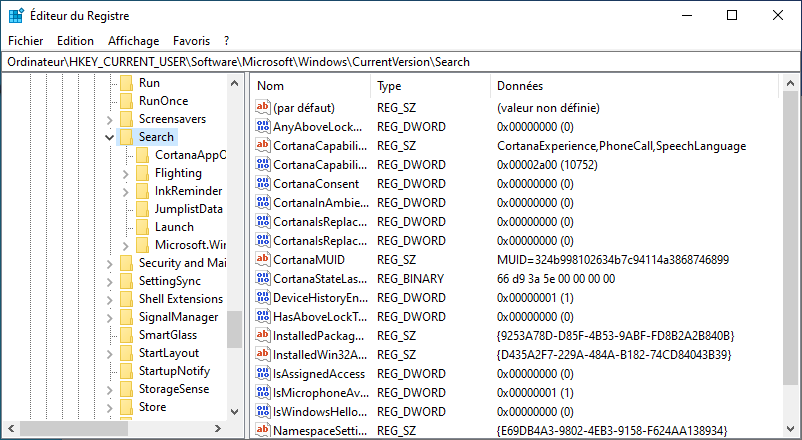This screenshot has height=440, width=802.
Task: Select the Search folder icon
Action: tap(126, 137)
